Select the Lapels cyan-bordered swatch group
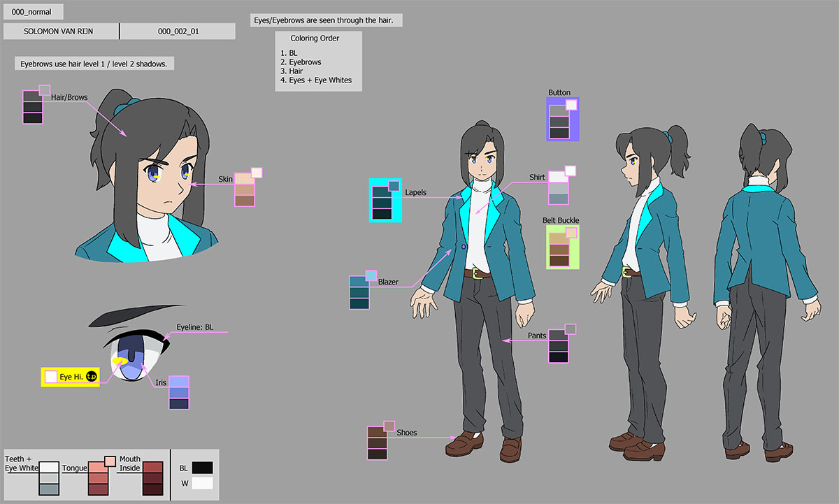Image resolution: width=839 pixels, height=504 pixels. click(385, 200)
